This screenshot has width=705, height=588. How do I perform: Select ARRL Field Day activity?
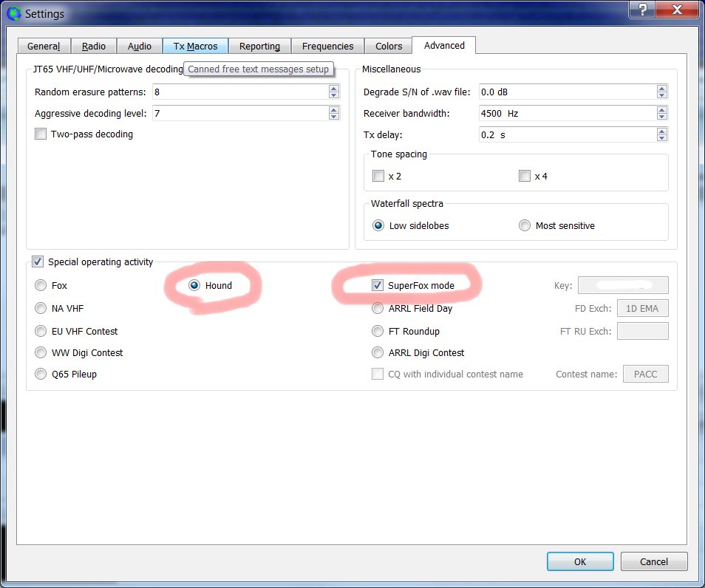(378, 308)
